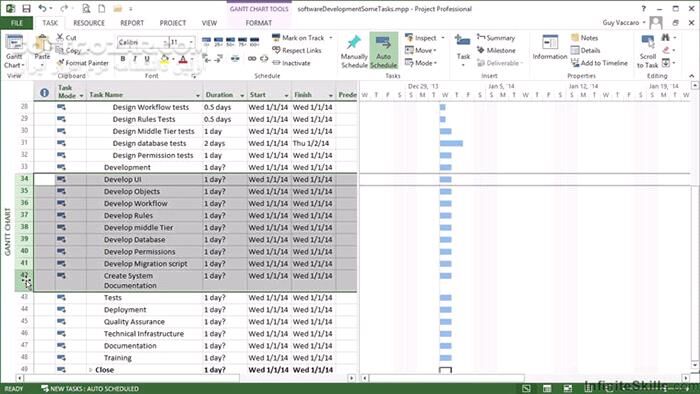Open the Mark on Track dropdown arrow

331,38
